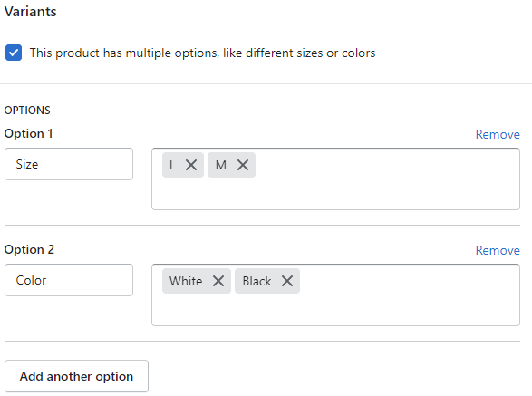Remove the White color value tag

(218, 281)
